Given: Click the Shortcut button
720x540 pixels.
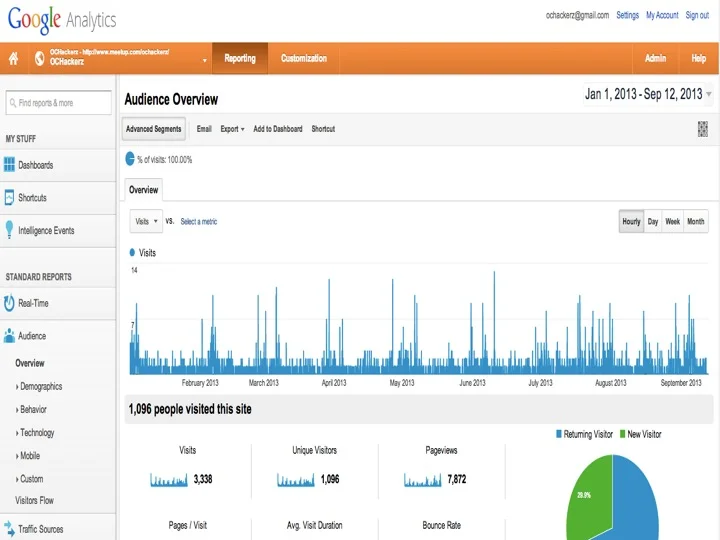Looking at the screenshot, I should tap(323, 129).
